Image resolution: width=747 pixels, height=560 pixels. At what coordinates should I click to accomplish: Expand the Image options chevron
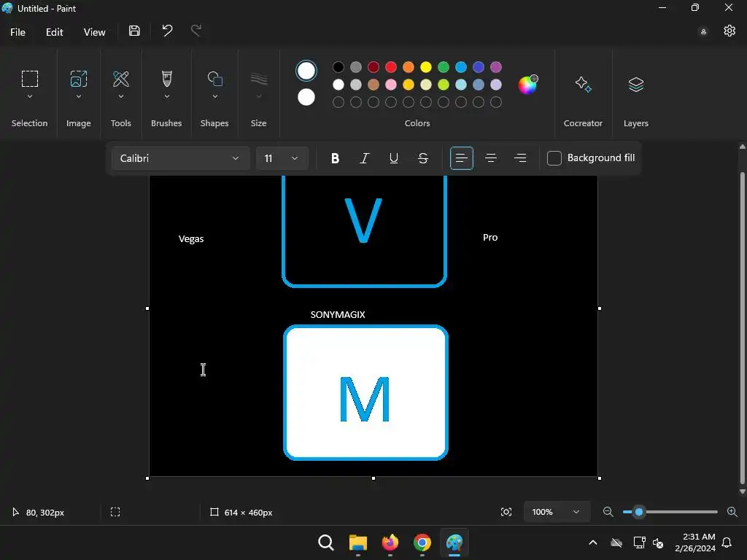(x=79, y=97)
